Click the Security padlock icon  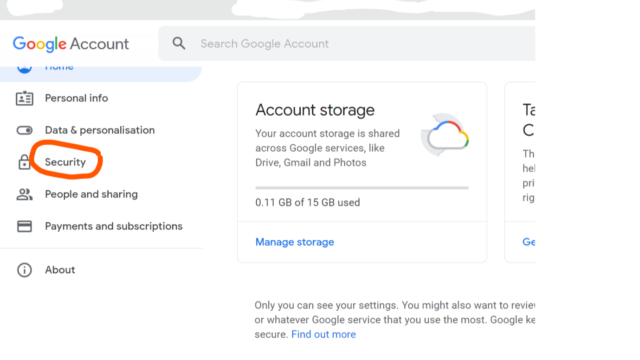24,162
